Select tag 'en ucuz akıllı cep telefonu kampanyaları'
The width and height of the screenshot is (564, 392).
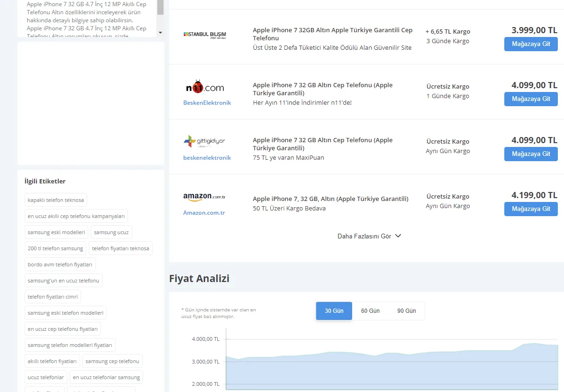(x=76, y=216)
